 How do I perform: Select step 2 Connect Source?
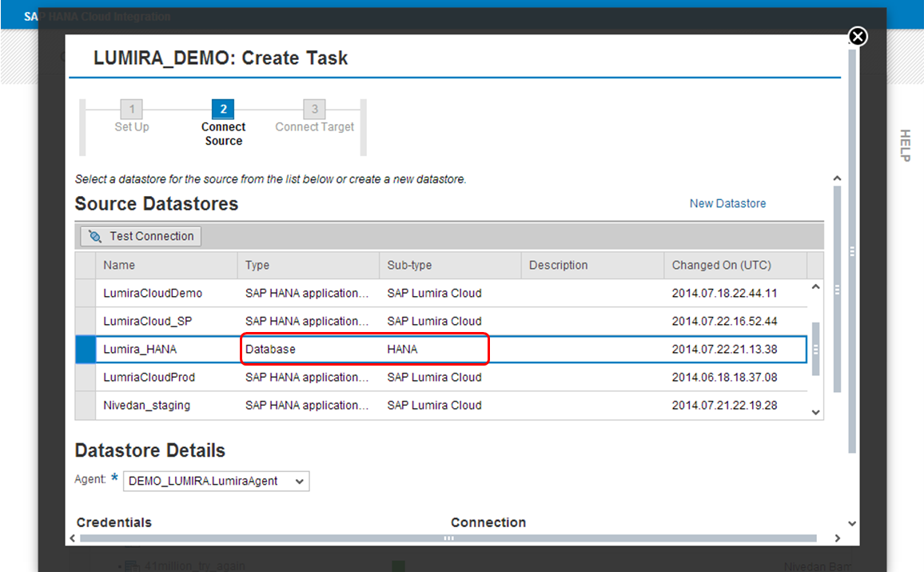223,110
